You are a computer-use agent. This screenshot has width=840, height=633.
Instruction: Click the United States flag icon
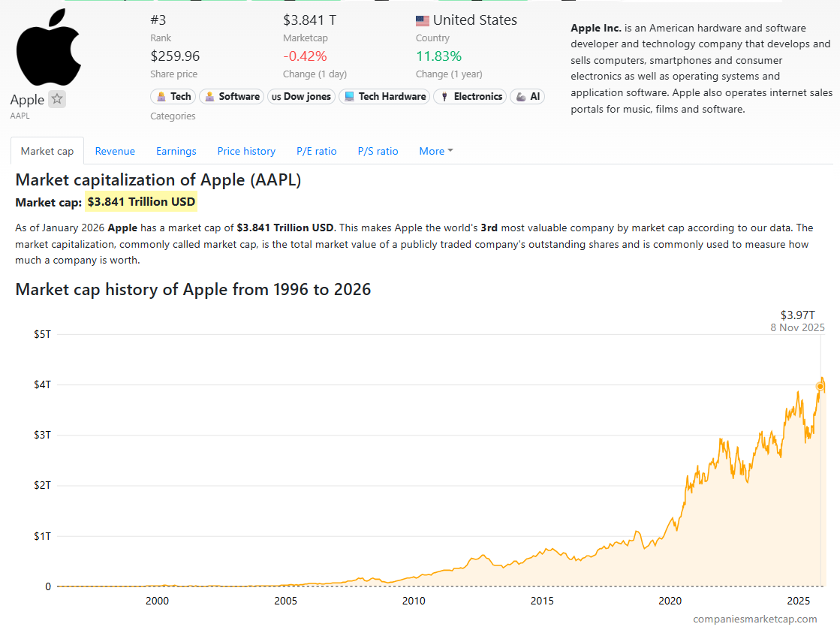point(423,21)
